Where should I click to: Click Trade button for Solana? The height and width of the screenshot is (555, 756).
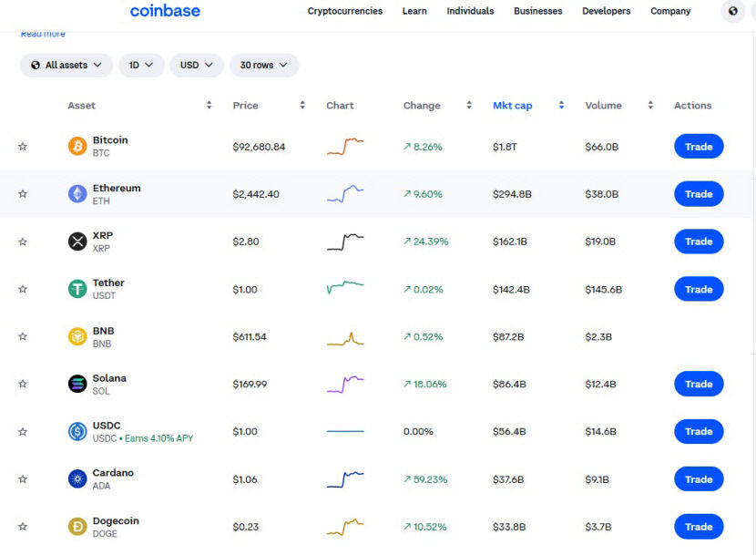pos(699,385)
